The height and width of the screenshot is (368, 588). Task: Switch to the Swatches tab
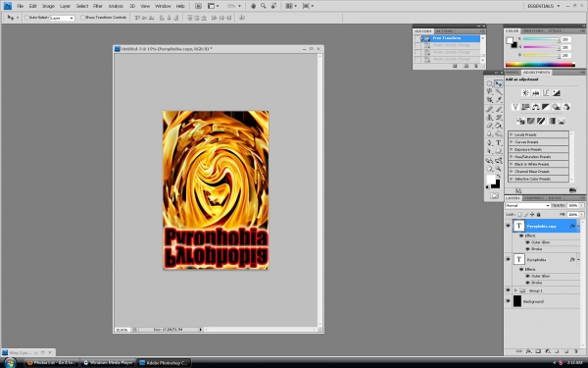(533, 30)
